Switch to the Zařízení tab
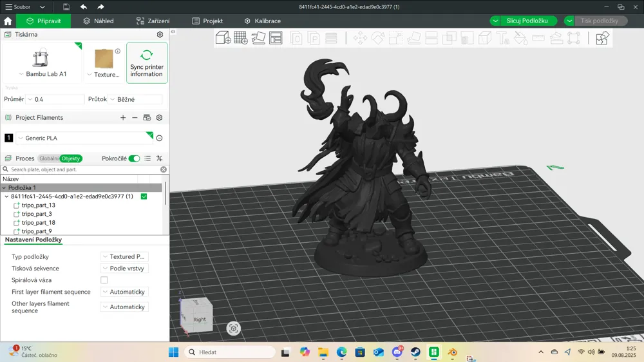 click(x=153, y=21)
